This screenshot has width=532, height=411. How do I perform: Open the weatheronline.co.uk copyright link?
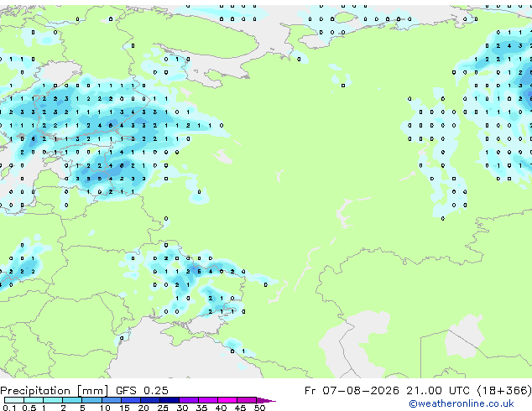point(462,404)
